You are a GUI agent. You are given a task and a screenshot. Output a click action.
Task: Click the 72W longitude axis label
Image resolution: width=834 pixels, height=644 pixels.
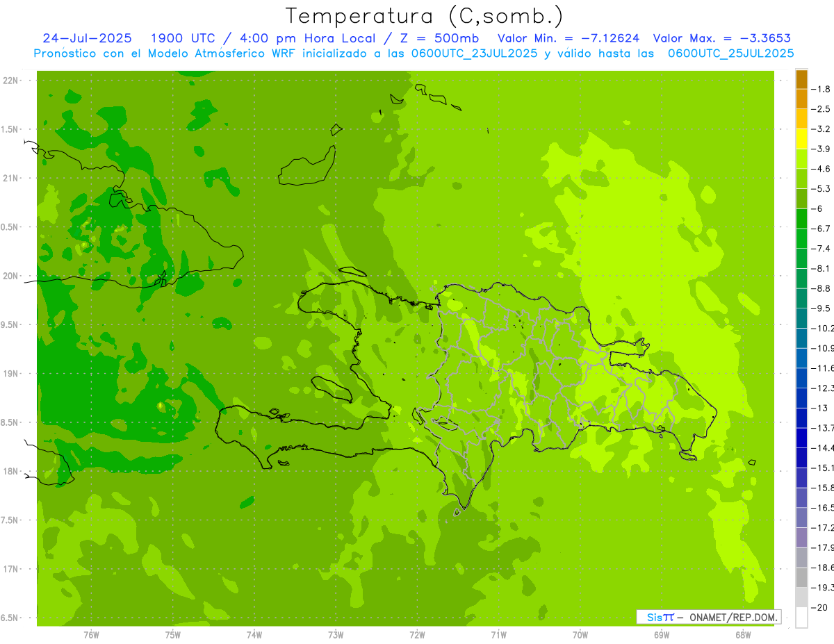point(418,635)
